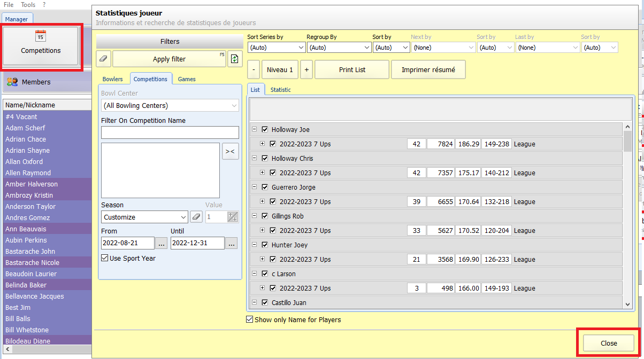Uncheck the Guerrero Jorge checkbox

[x=265, y=187]
